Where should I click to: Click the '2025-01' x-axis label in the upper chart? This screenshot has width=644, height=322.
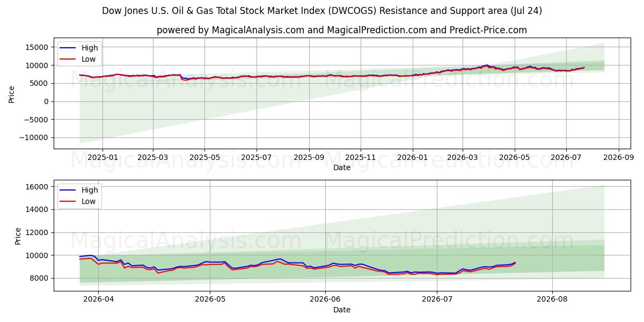[x=102, y=157]
